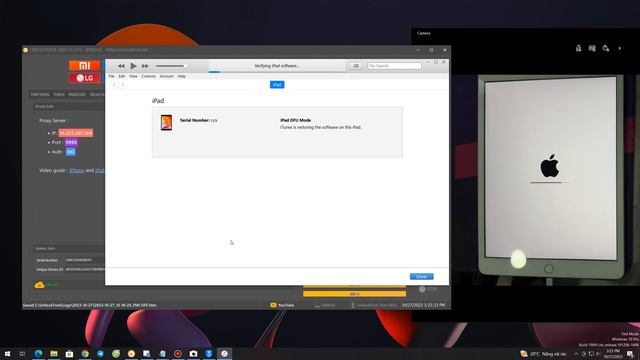The height and width of the screenshot is (360, 640).
Task: Click the iTunes back navigation arrow
Action: click(x=114, y=84)
